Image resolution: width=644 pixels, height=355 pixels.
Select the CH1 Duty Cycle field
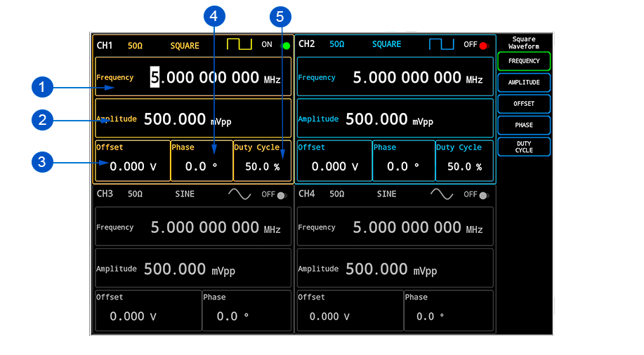(x=262, y=161)
